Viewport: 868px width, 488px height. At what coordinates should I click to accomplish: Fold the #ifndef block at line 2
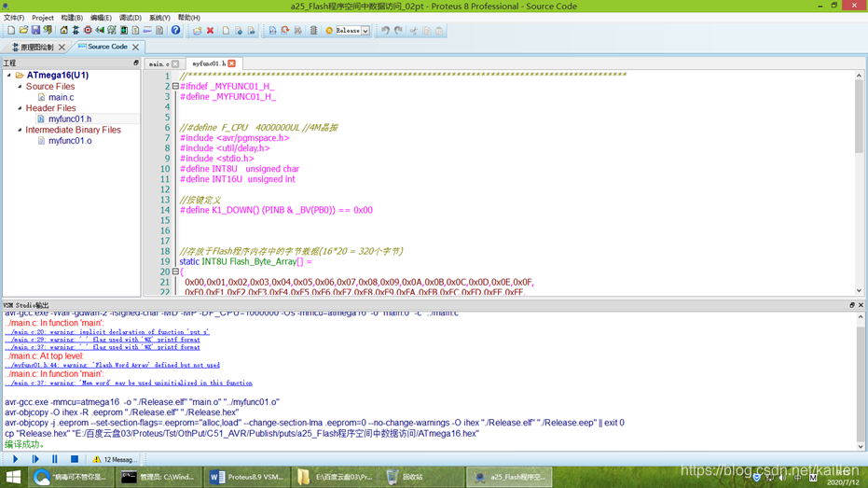coord(175,87)
